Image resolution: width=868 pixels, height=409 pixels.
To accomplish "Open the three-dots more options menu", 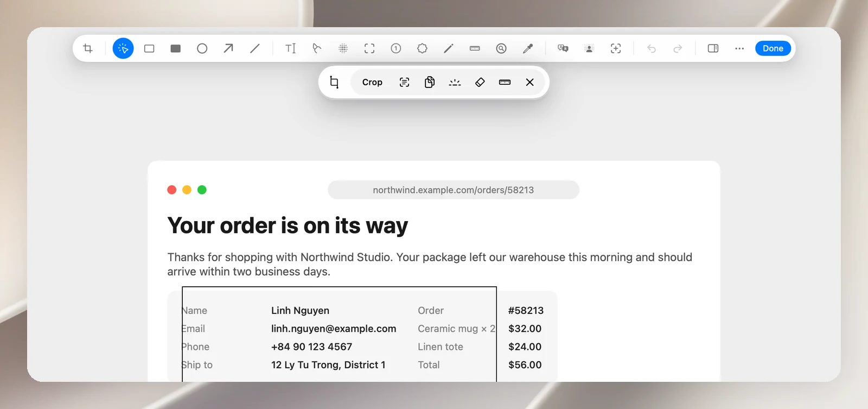I will [739, 48].
